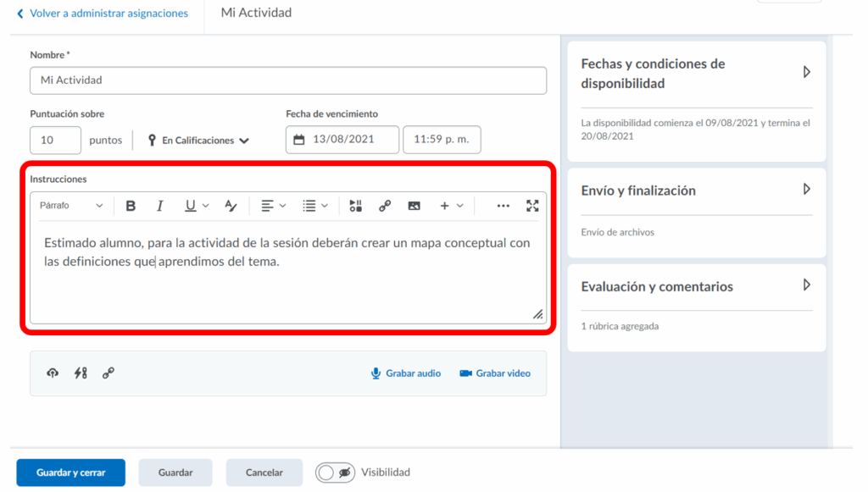Go back to Volver a administrar asignaciones

(102, 14)
